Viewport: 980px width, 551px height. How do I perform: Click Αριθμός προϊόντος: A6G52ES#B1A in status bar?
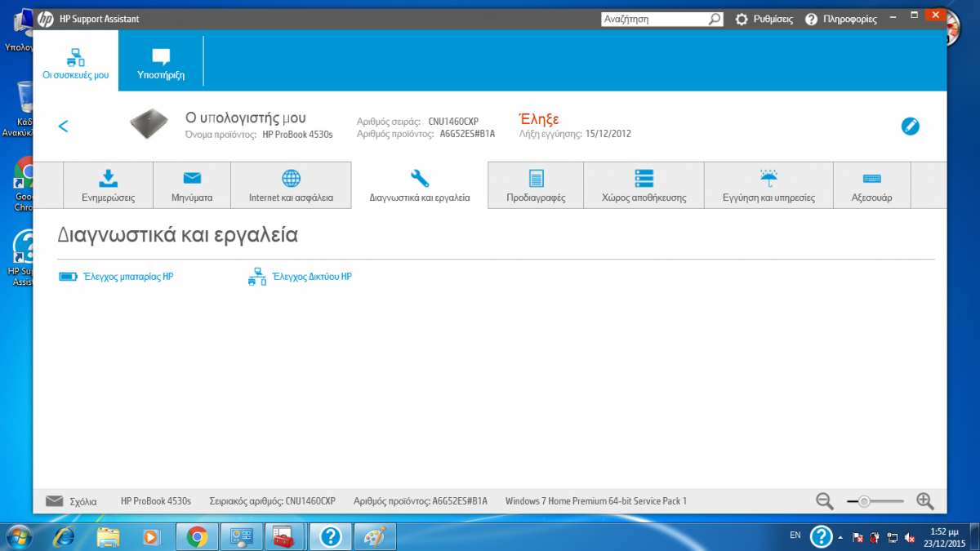point(421,501)
